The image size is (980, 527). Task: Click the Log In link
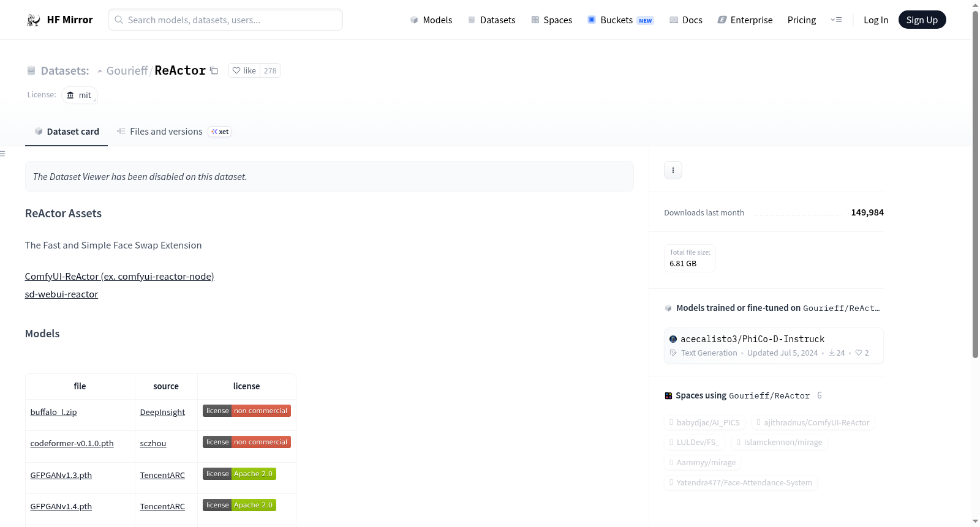876,20
